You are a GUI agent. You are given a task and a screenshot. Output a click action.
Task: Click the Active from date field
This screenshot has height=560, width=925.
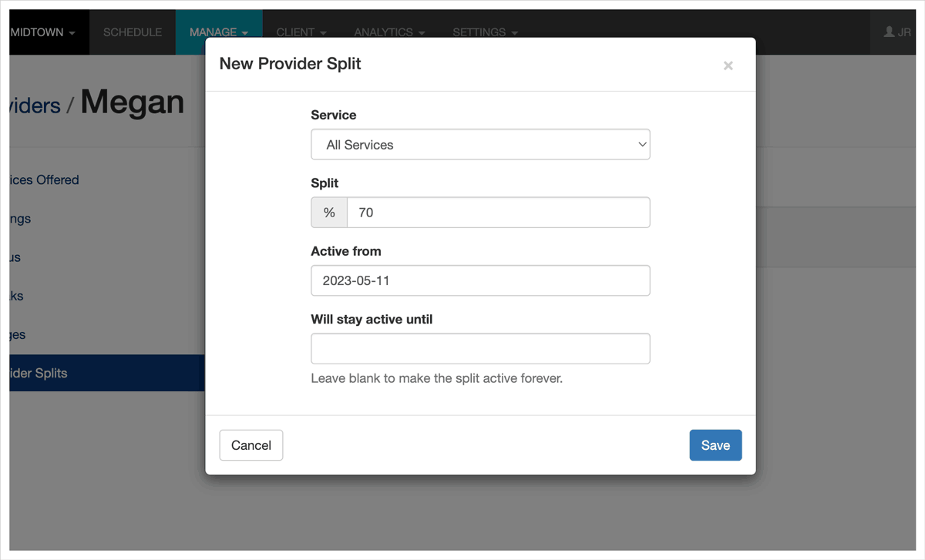(479, 281)
